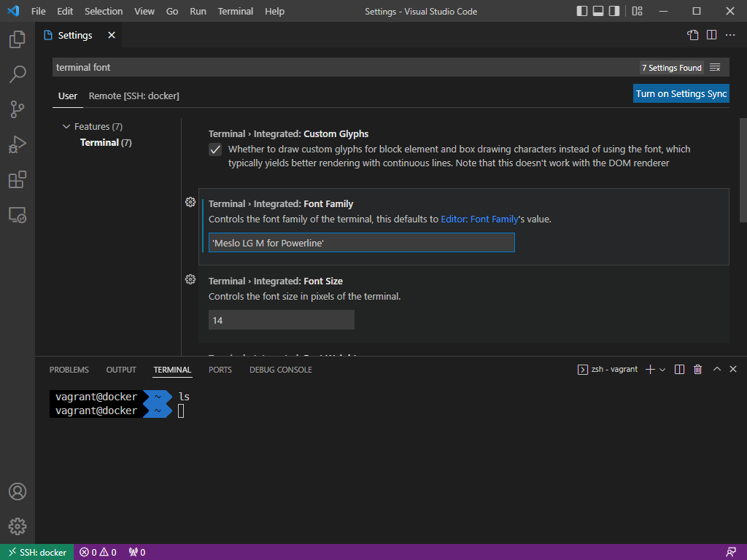Viewport: 747px width, 560px height.
Task: Click the 7 Settings Found badge
Action: click(x=672, y=68)
